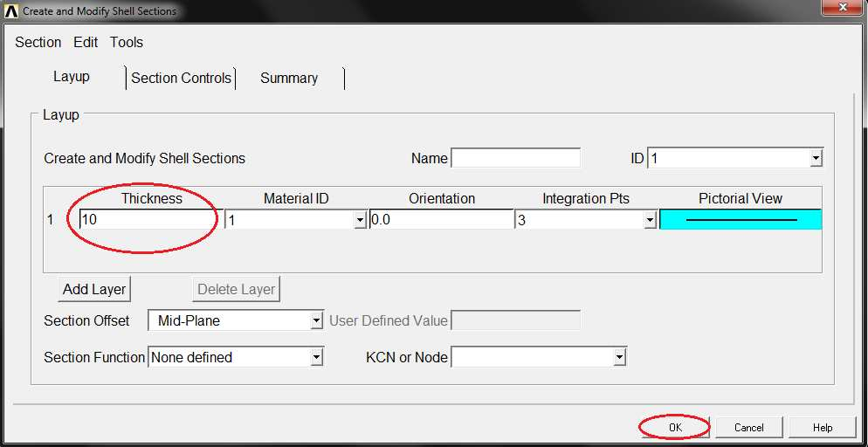Click layer row number 1
868x447 pixels.
(51, 220)
